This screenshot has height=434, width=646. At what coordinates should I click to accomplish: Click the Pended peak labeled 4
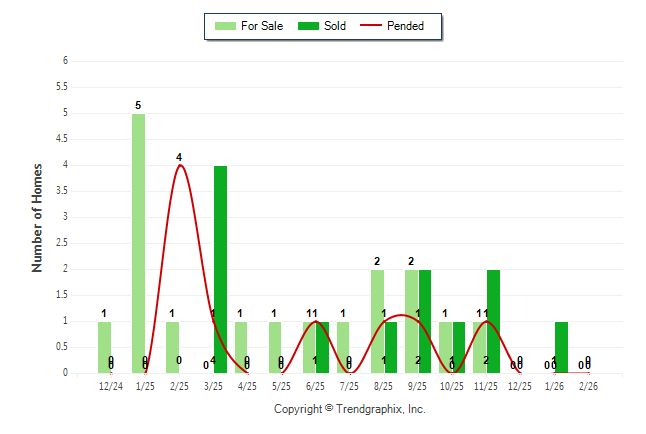click(x=179, y=166)
